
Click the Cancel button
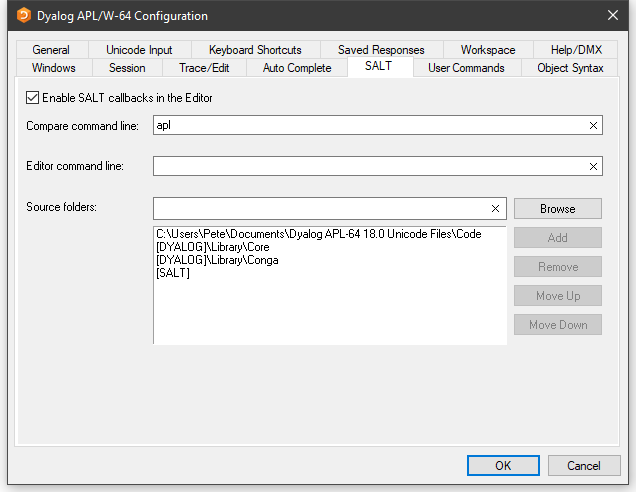pos(583,465)
